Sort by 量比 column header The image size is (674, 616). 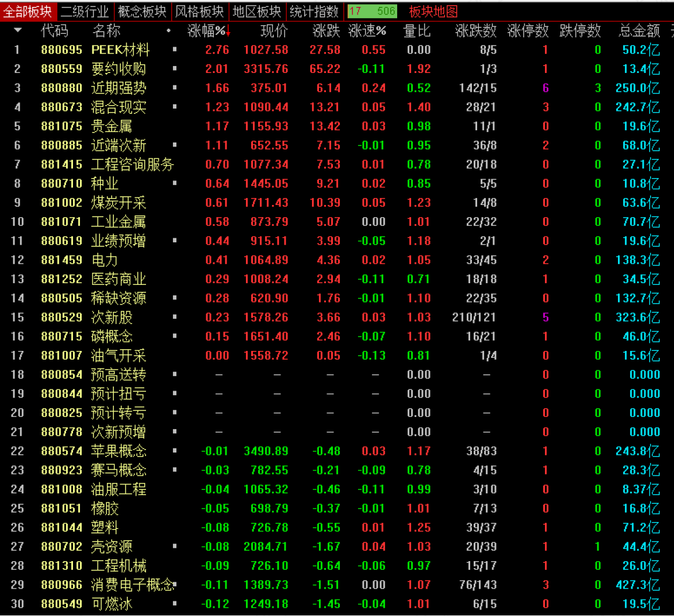point(417,31)
